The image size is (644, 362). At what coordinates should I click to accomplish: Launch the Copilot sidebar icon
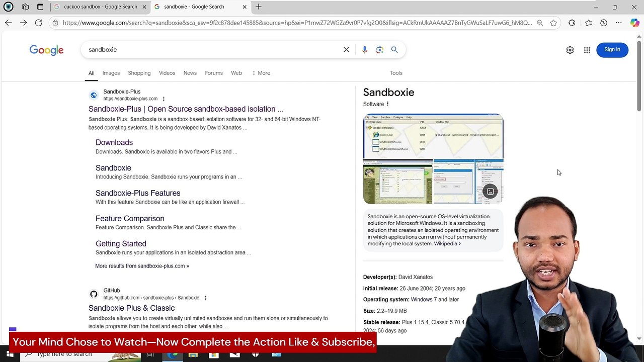point(634,23)
